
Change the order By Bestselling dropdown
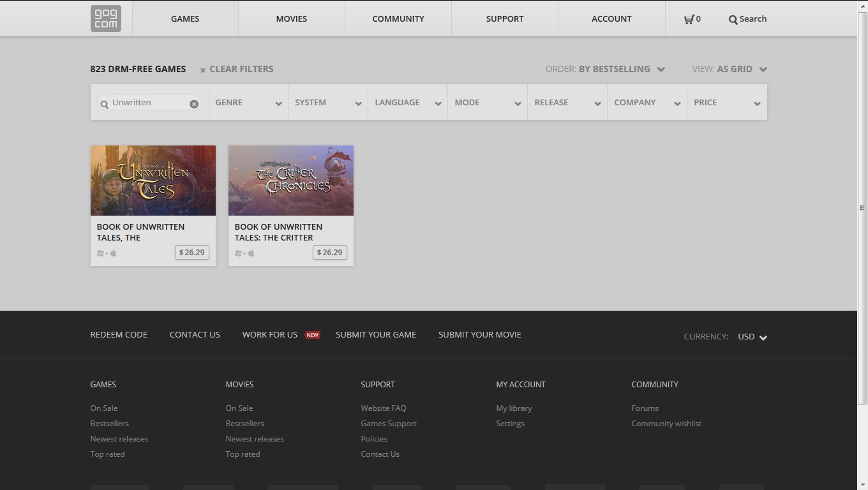pyautogui.click(x=605, y=69)
